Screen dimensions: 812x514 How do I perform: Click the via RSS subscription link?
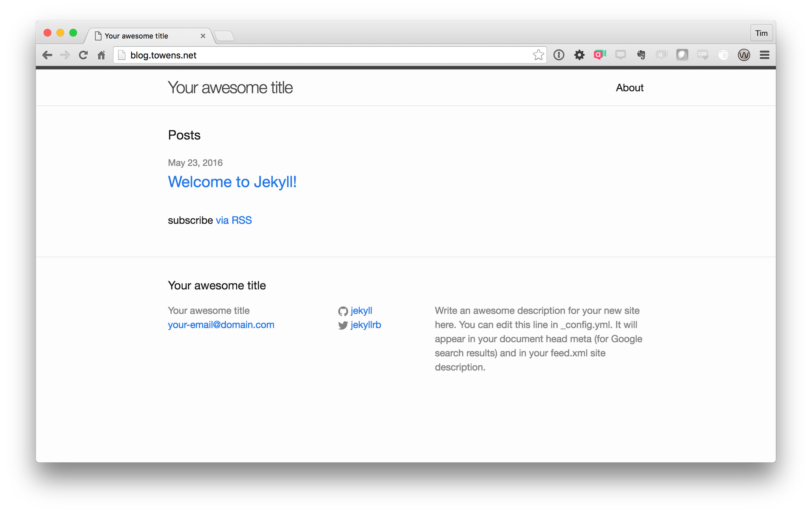pos(233,220)
